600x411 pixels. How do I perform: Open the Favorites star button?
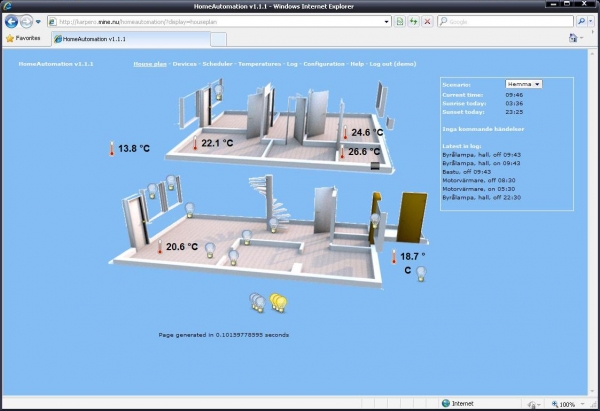tap(23, 38)
